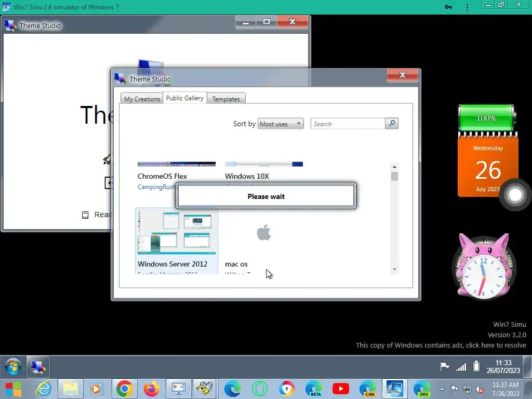Open the simulator's Windows 7 Start orb
This screenshot has width=532, height=399.
coord(13,367)
